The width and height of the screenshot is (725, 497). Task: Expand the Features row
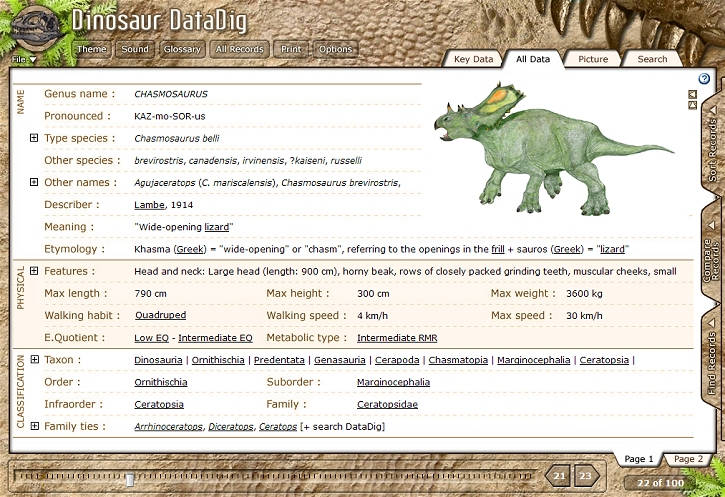(34, 271)
